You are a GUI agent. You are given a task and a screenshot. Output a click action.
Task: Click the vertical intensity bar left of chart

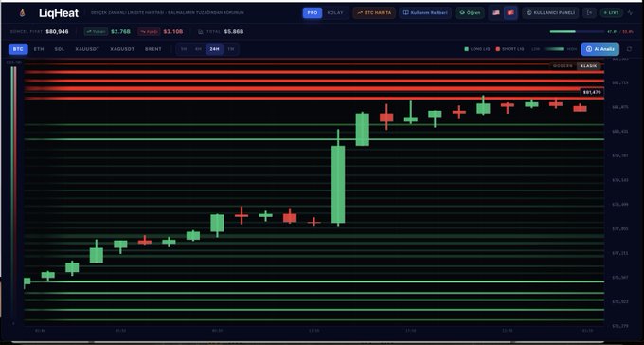(13, 193)
